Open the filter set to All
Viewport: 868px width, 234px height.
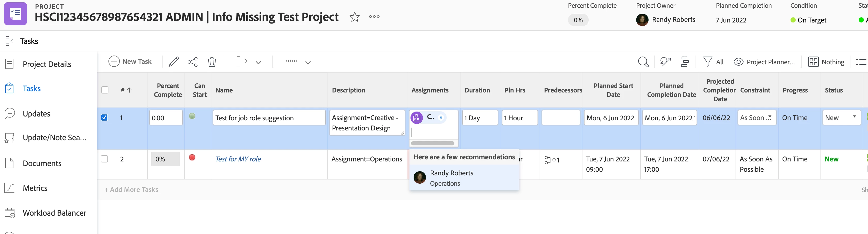click(713, 62)
